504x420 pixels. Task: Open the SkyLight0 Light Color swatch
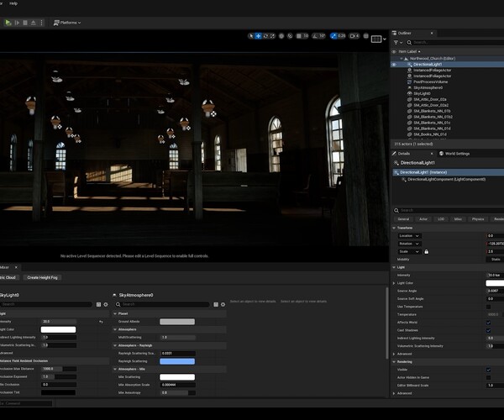[58, 329]
